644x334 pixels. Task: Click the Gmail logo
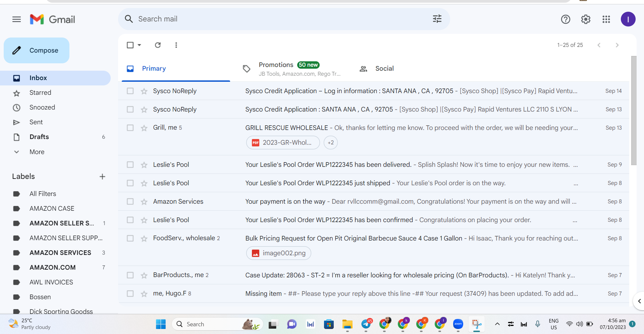point(52,19)
